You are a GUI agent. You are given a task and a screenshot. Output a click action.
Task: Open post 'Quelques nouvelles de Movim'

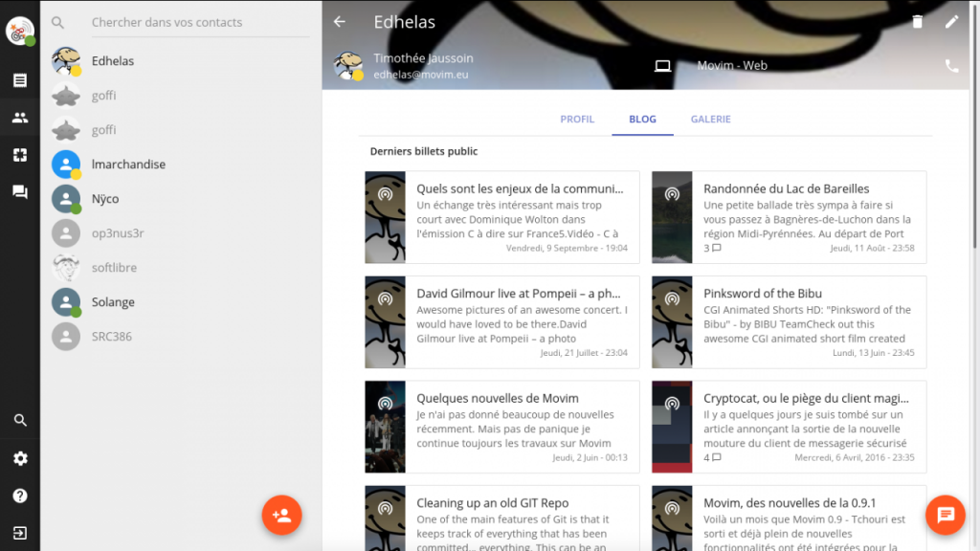[x=501, y=428]
